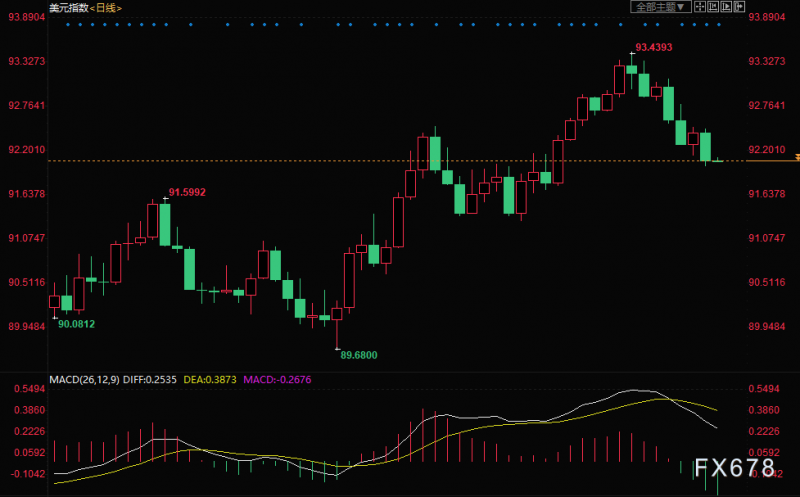Screen dimensions: 800x497
Task: Click 0.2226 on the right MACD axis
Action: 764,432
